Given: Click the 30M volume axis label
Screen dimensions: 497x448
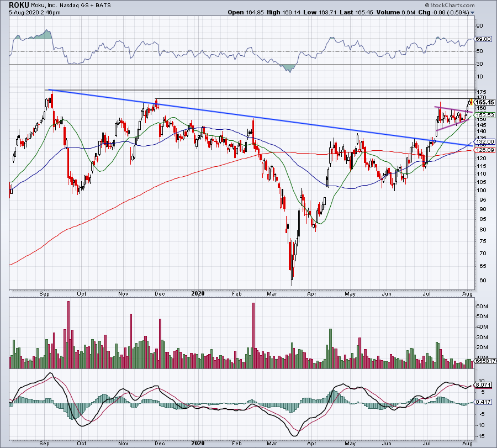Looking at the screenshot, I should click(482, 338).
